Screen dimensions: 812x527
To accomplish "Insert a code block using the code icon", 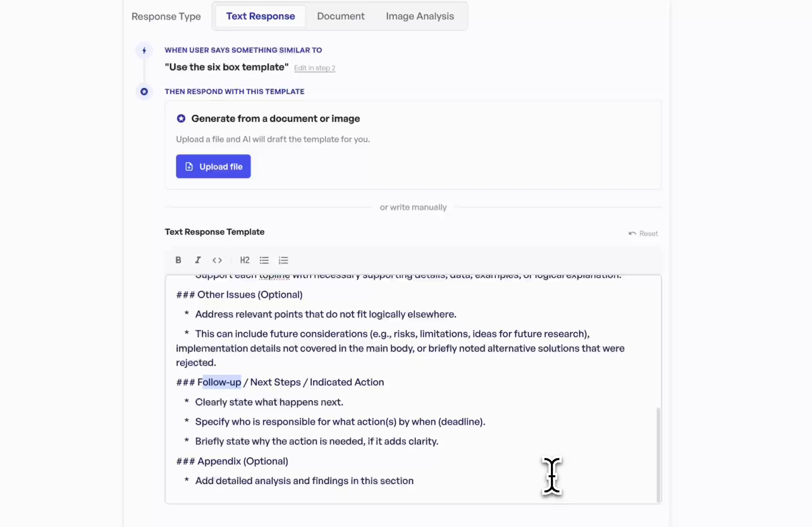I will click(x=217, y=260).
